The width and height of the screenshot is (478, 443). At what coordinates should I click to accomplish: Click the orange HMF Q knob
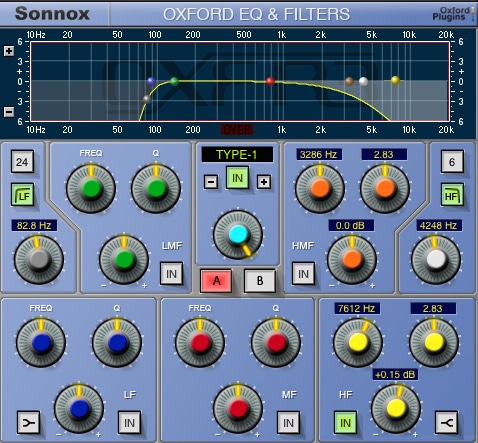[x=385, y=188]
